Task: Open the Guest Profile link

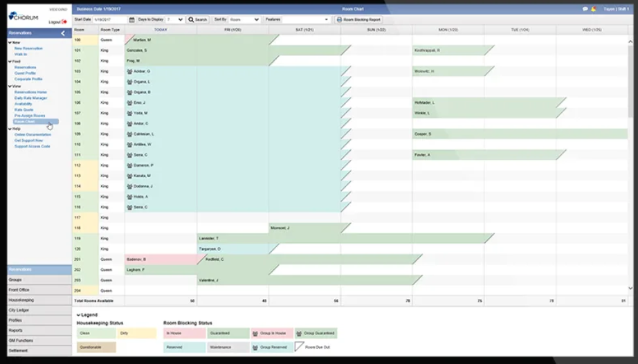Action: pos(25,73)
